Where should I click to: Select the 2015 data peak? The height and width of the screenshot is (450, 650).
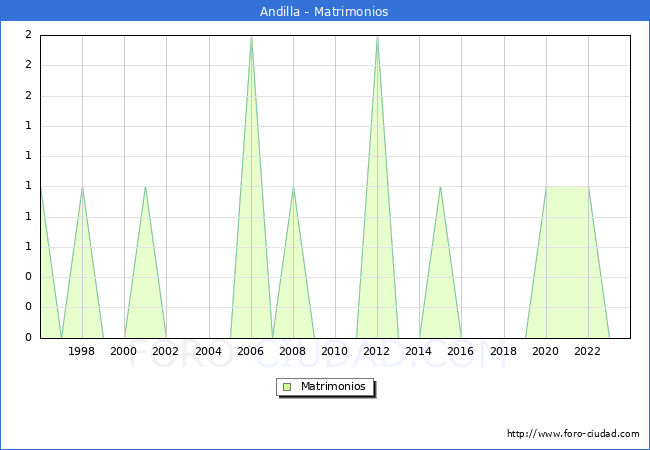pos(440,187)
